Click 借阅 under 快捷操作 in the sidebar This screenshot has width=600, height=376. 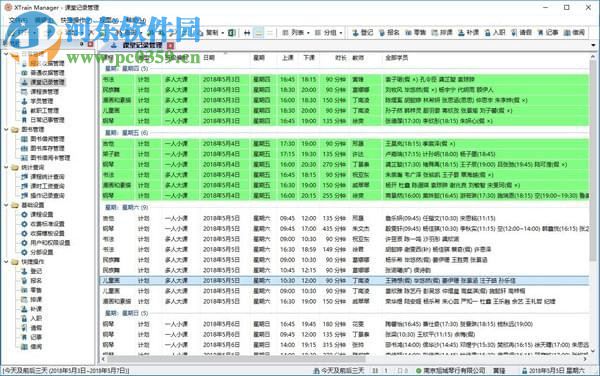coord(36,347)
